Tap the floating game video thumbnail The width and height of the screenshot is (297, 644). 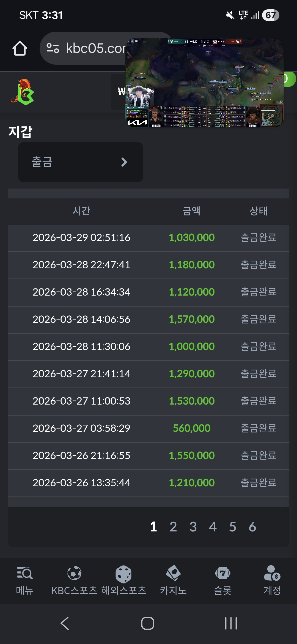pos(205,83)
